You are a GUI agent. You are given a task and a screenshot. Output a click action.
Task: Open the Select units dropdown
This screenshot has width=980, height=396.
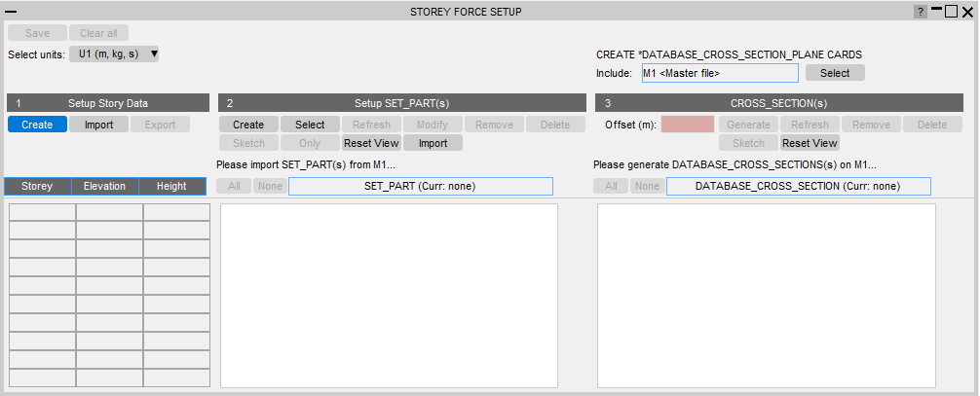click(x=114, y=54)
